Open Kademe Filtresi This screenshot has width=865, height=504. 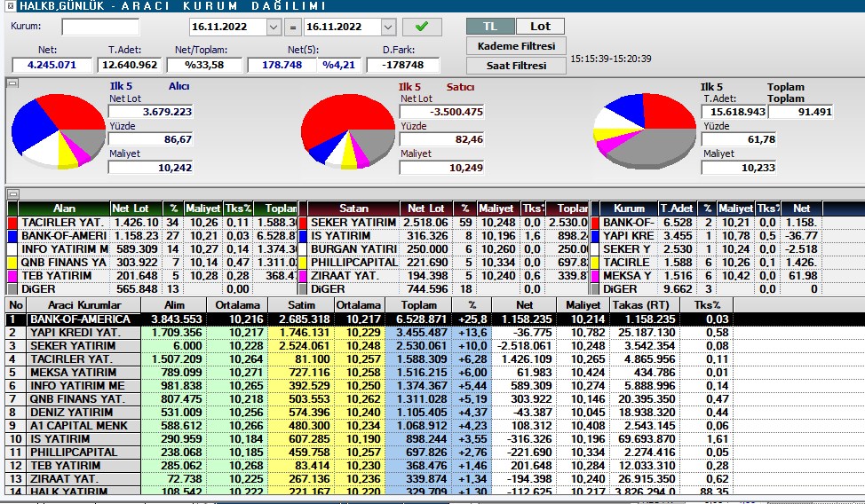point(516,46)
